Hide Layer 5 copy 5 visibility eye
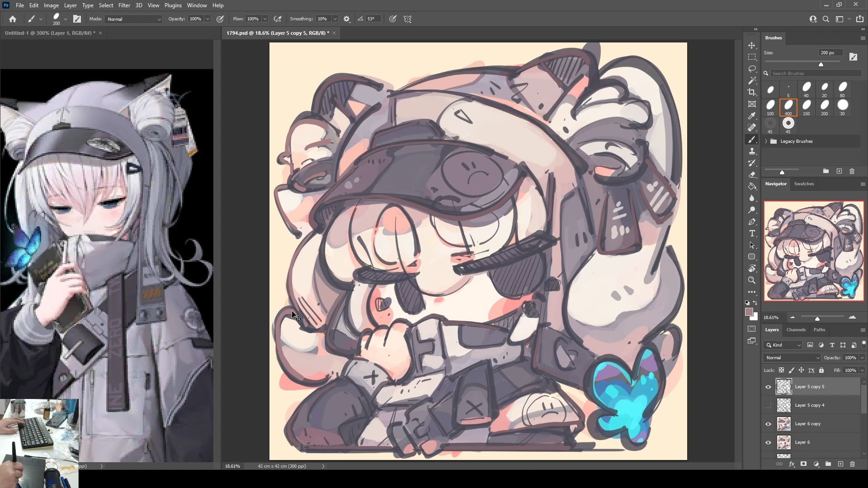This screenshot has width=868, height=488. click(x=768, y=387)
